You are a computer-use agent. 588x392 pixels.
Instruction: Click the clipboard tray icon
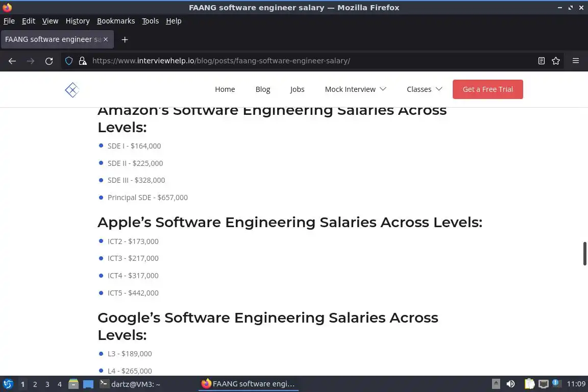point(529,384)
